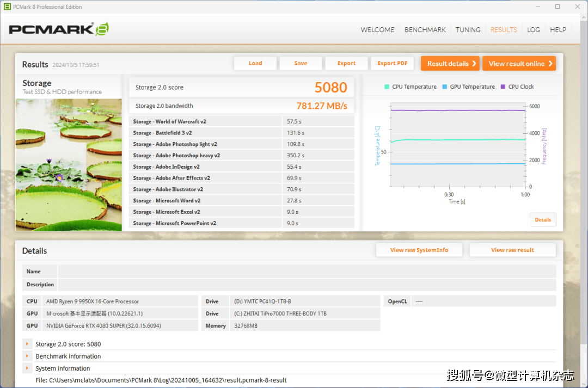Select the RESULTS tab

click(504, 29)
